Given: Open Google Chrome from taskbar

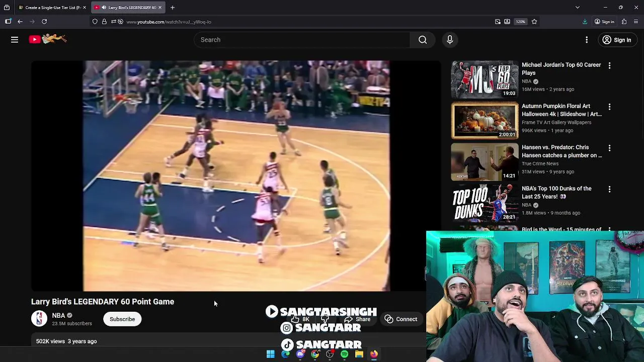Looking at the screenshot, I should point(315,354).
